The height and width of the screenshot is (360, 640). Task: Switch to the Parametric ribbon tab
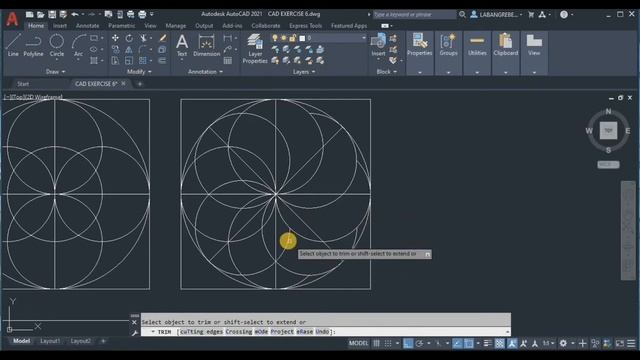(x=121, y=26)
